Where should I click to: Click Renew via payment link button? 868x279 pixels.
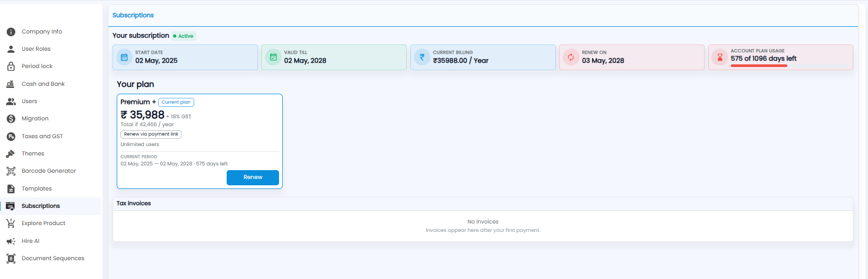click(151, 135)
